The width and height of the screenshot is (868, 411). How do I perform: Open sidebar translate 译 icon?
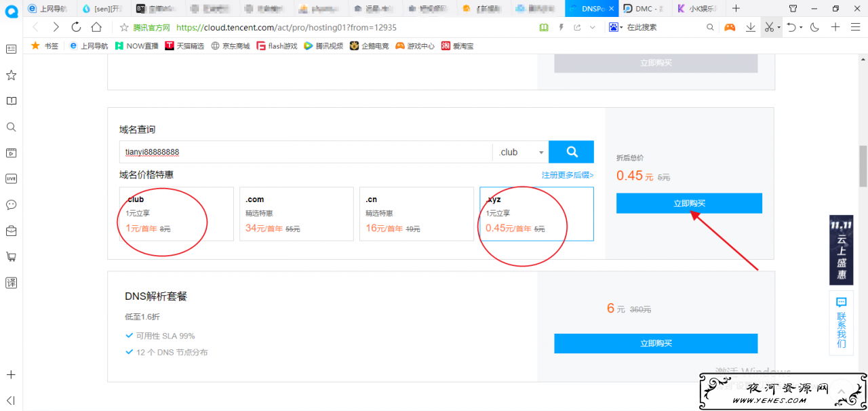tap(11, 282)
